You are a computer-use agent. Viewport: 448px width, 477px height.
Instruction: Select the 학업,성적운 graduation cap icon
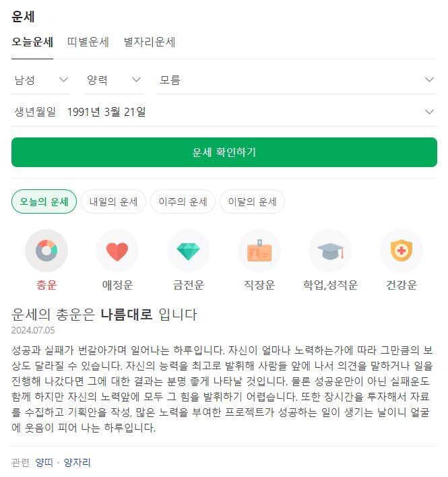pyautogui.click(x=330, y=251)
